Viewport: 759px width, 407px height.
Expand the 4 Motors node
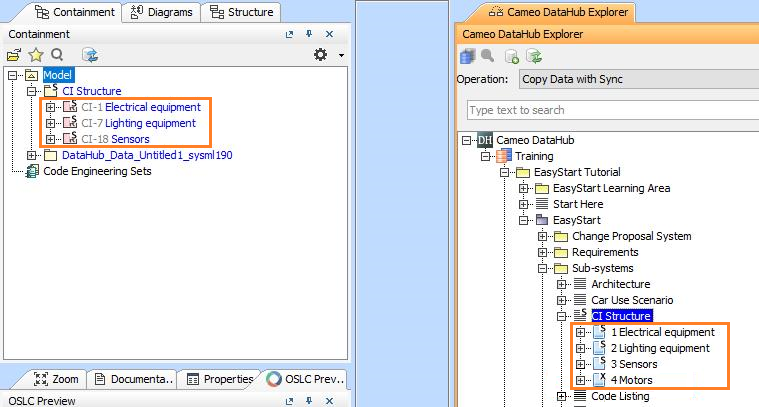coord(580,380)
